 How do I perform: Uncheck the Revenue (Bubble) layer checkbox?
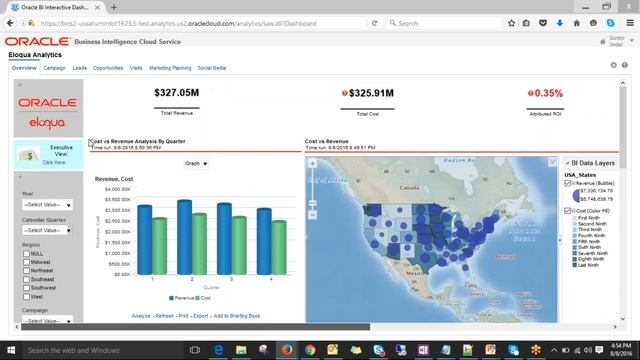pyautogui.click(x=567, y=183)
